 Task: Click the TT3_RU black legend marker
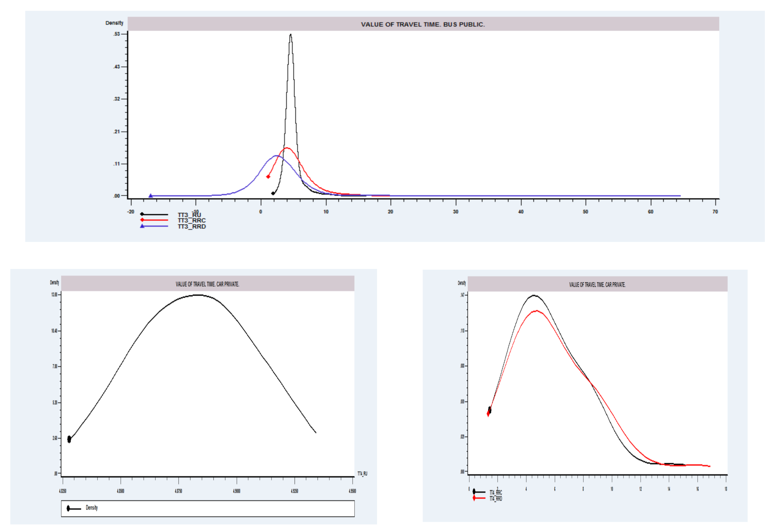[x=142, y=214]
